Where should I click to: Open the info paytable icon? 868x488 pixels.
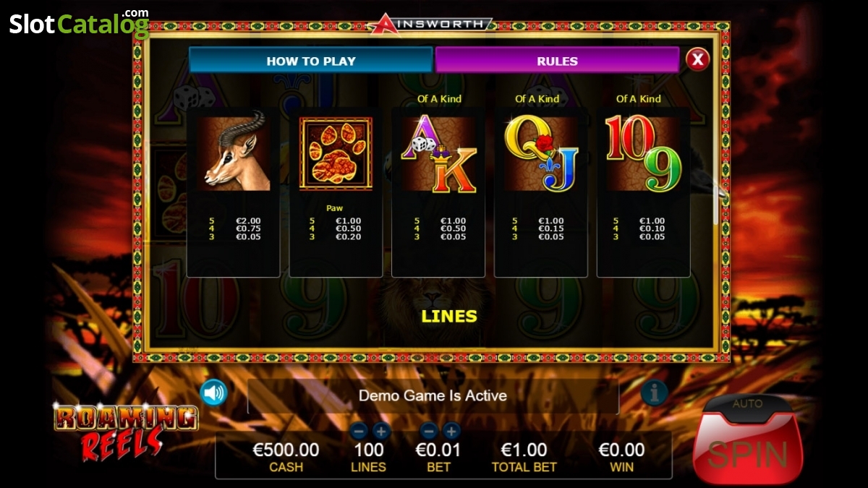coord(654,393)
